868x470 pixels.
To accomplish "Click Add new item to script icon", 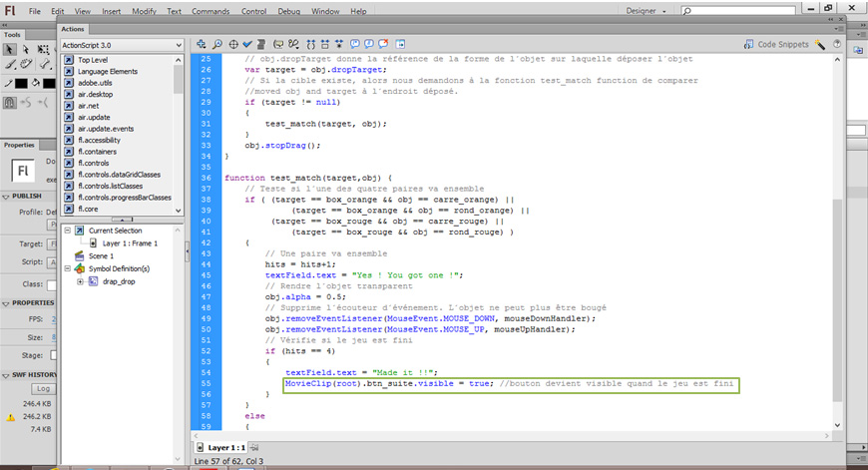I will (x=202, y=45).
